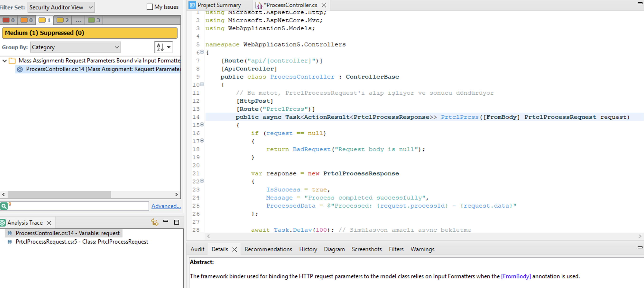Click the code editor left scroll arrow
Screen dimensions: 644x288
tap(208, 236)
